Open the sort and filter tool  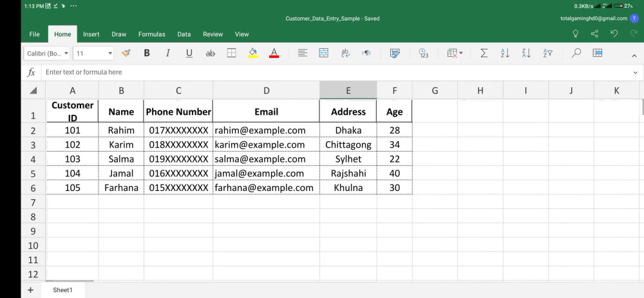pyautogui.click(x=547, y=53)
